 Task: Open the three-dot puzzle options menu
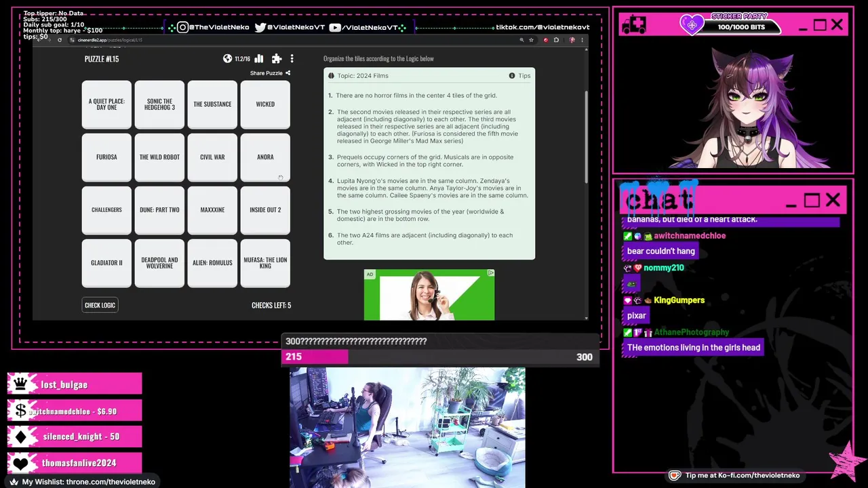292,59
